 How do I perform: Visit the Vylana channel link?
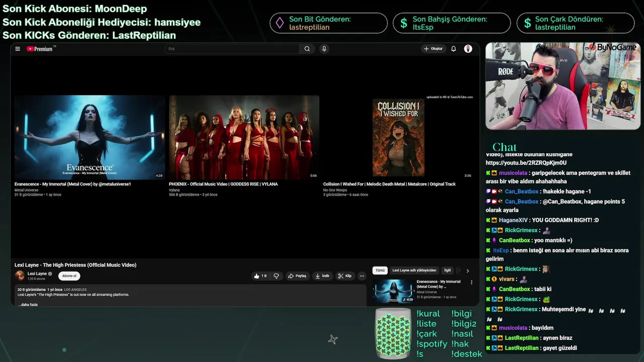point(174,190)
